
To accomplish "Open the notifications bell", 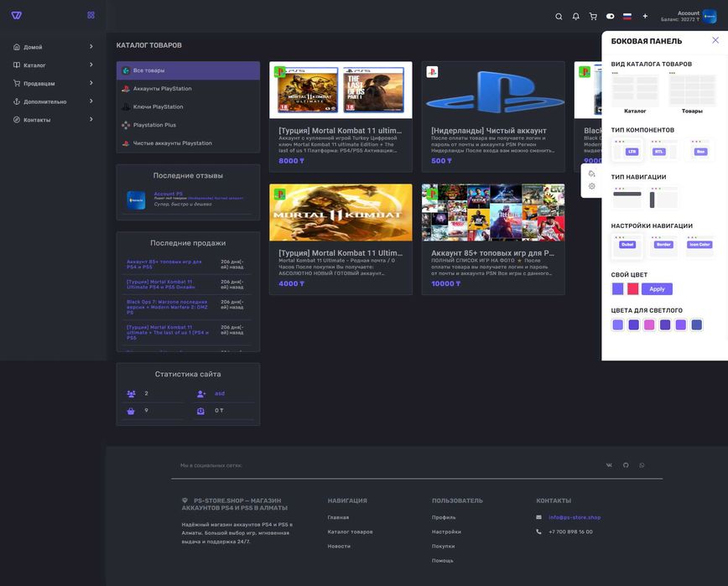I will pos(575,16).
